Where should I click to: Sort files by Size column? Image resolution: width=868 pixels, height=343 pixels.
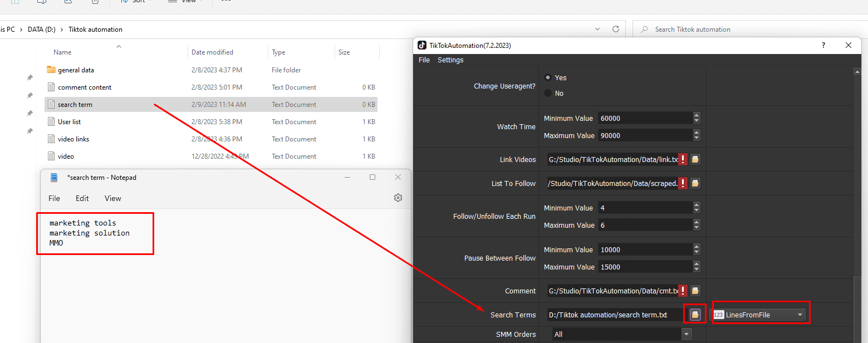pos(344,52)
